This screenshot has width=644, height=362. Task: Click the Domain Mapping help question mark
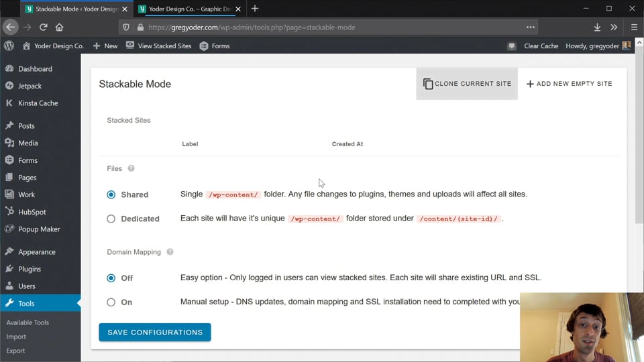pyautogui.click(x=170, y=251)
